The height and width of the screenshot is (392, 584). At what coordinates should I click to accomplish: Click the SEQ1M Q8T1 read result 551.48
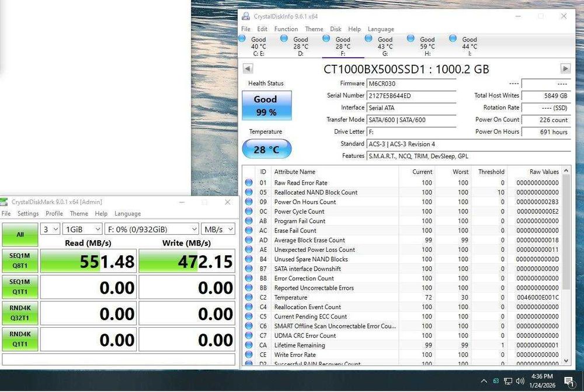coord(88,261)
